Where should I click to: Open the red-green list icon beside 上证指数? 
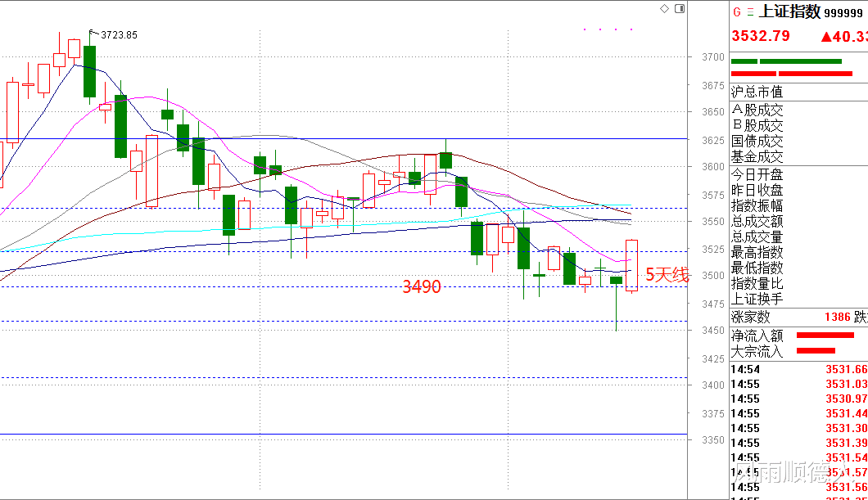point(750,11)
